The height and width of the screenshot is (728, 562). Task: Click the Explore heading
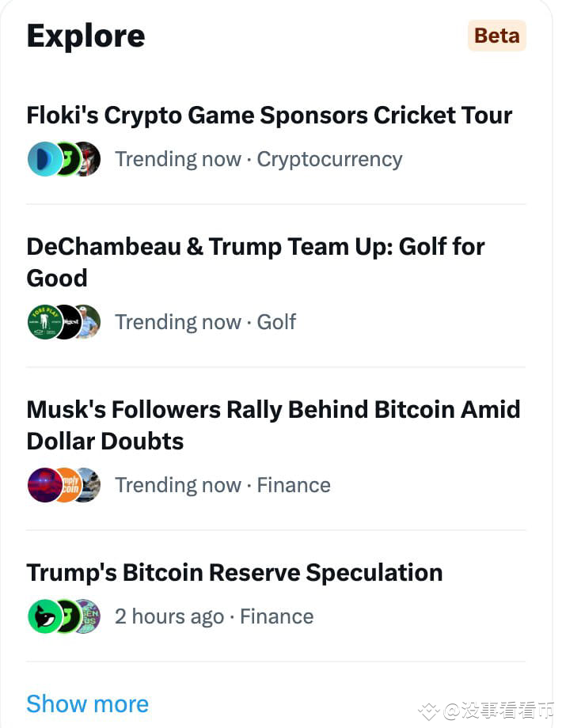[x=85, y=35]
